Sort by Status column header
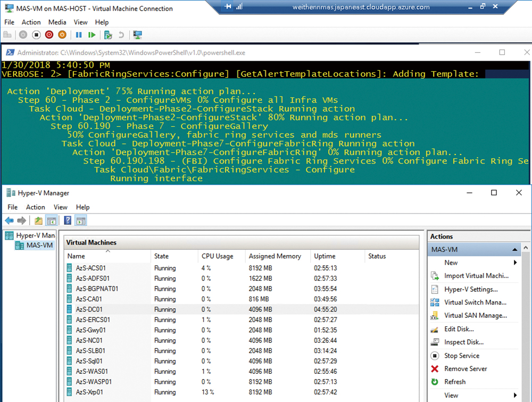The image size is (532, 402). coord(392,256)
